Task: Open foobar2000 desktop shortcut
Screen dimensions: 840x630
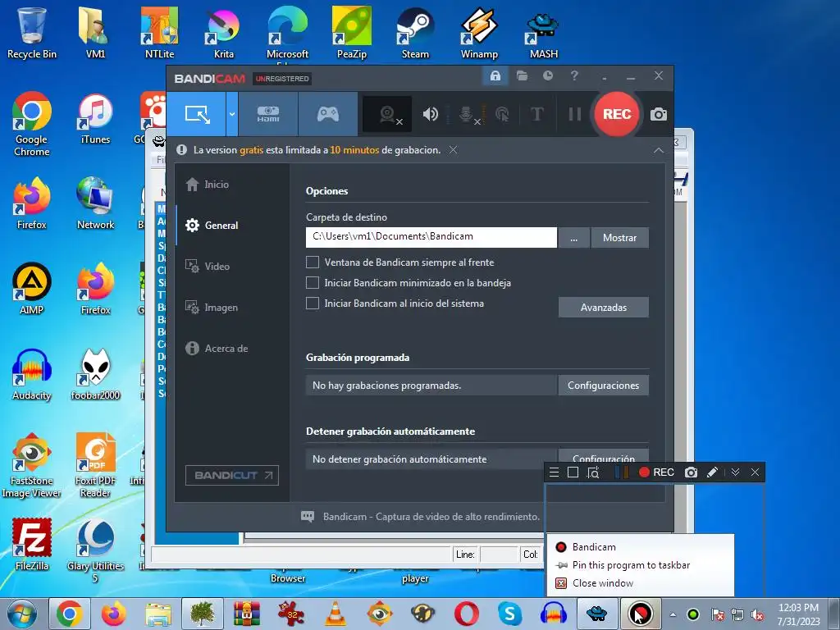Action: (95, 375)
